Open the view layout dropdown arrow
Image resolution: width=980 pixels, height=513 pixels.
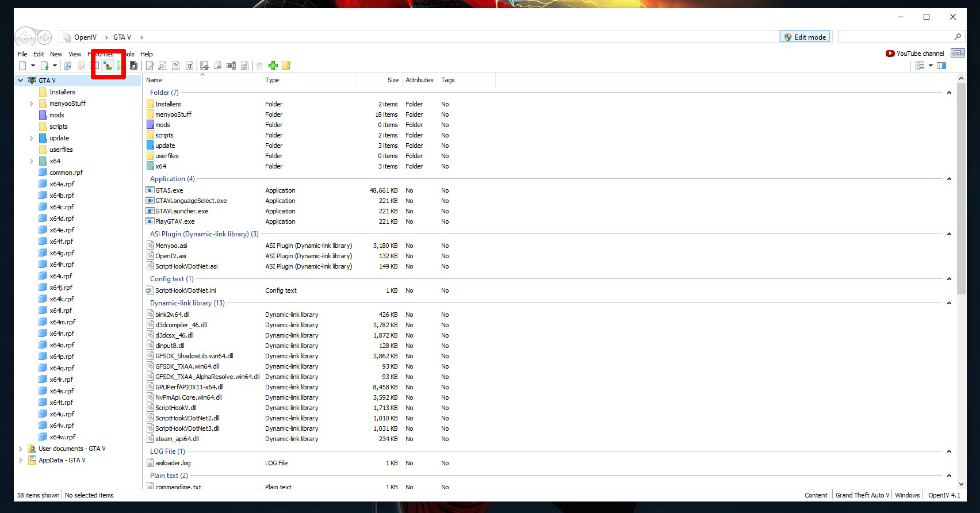click(x=931, y=66)
